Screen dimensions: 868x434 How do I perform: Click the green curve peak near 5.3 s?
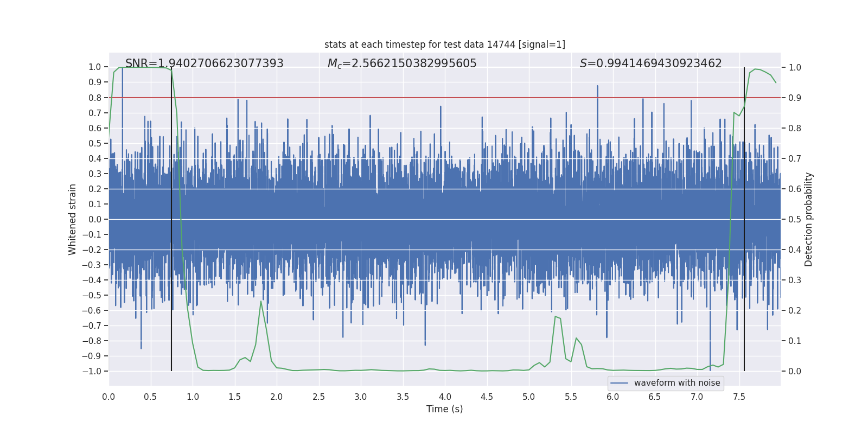click(555, 317)
